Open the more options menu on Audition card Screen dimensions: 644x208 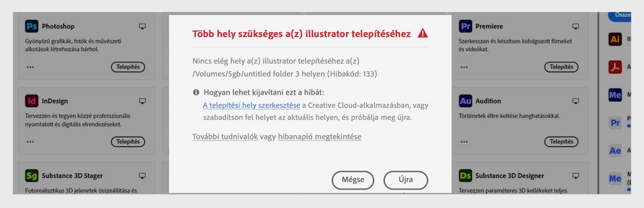(464, 142)
